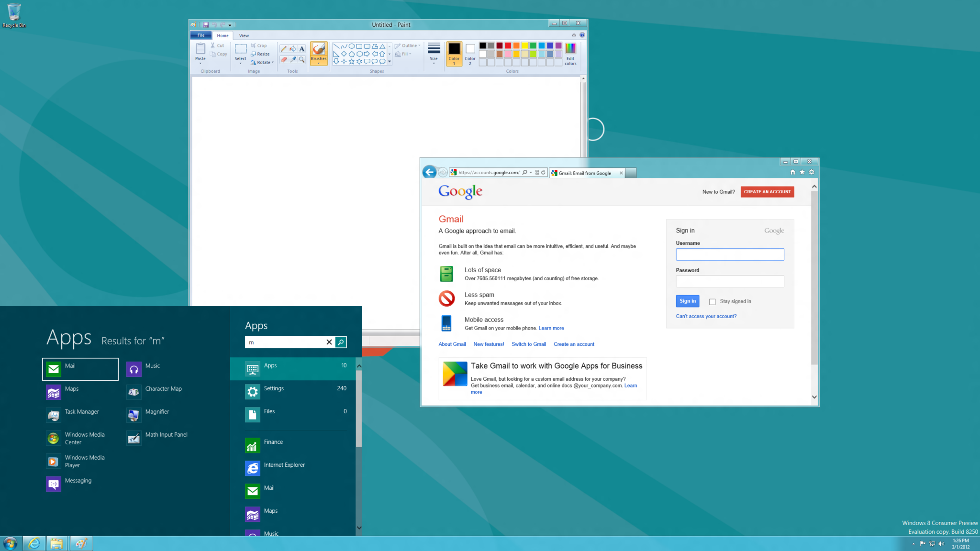Click the Rotate tool in Paint Image group
The height and width of the screenshot is (551, 980).
[263, 61]
